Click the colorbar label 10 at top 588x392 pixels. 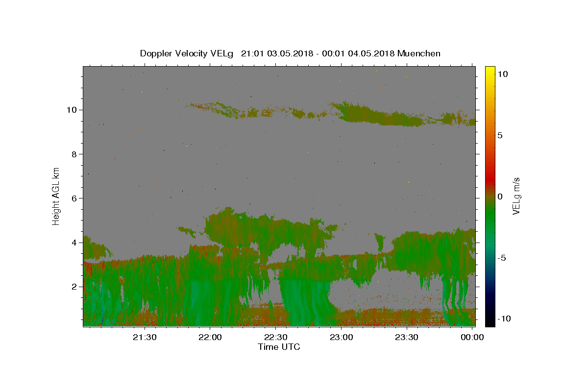[x=502, y=74]
